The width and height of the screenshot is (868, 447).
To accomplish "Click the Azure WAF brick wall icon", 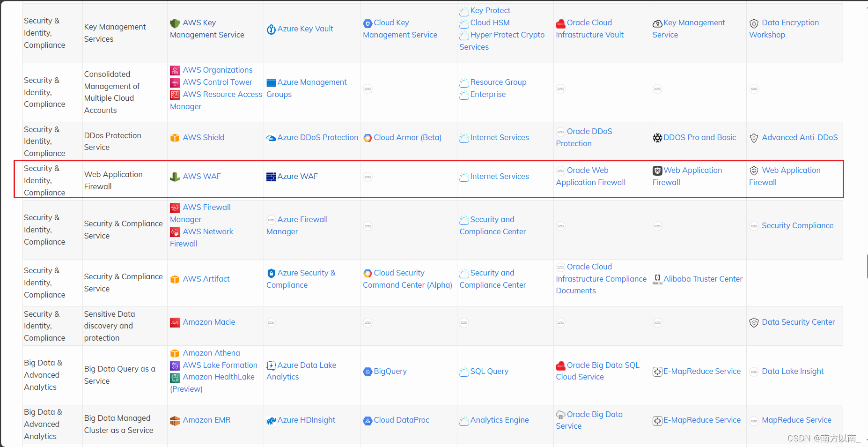I will tap(271, 177).
